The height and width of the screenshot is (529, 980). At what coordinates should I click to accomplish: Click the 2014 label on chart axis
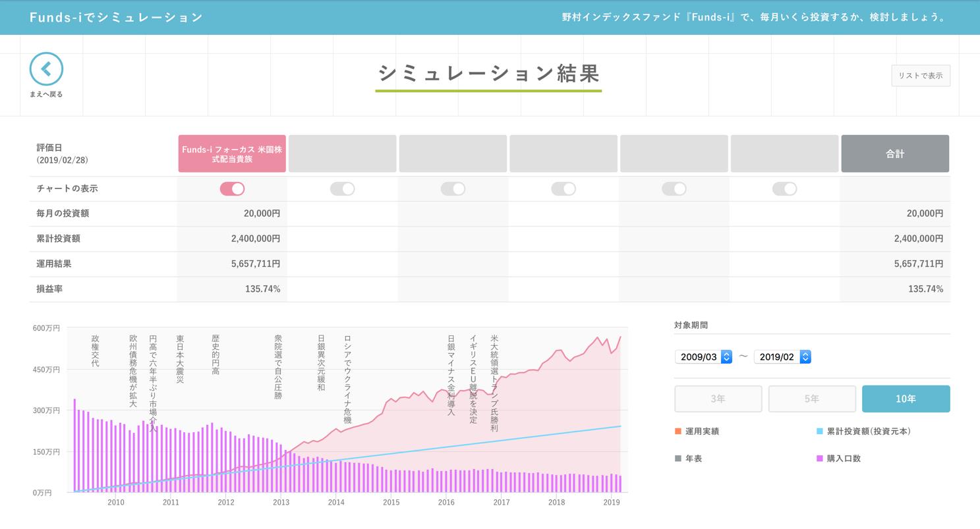click(336, 503)
